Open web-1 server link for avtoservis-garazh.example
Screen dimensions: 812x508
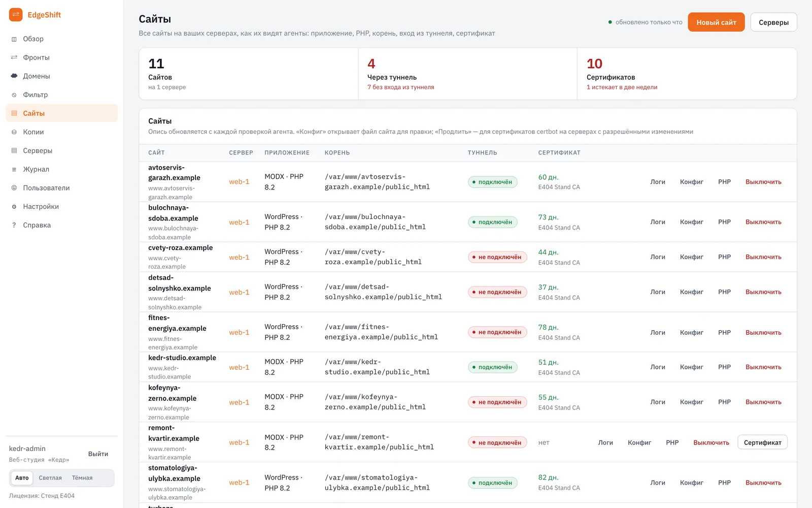(x=239, y=182)
